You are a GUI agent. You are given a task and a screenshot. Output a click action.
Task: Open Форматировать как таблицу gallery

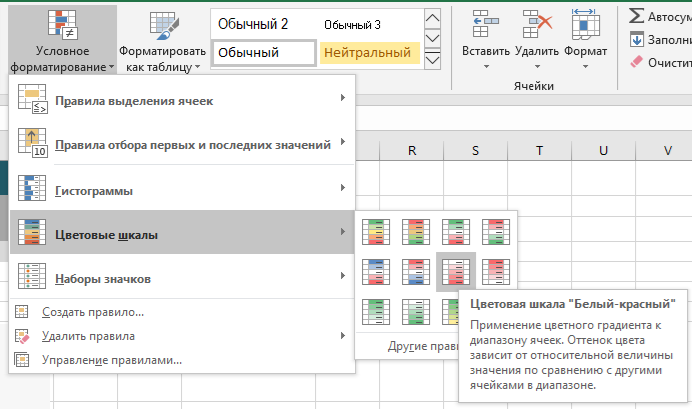[x=161, y=40]
